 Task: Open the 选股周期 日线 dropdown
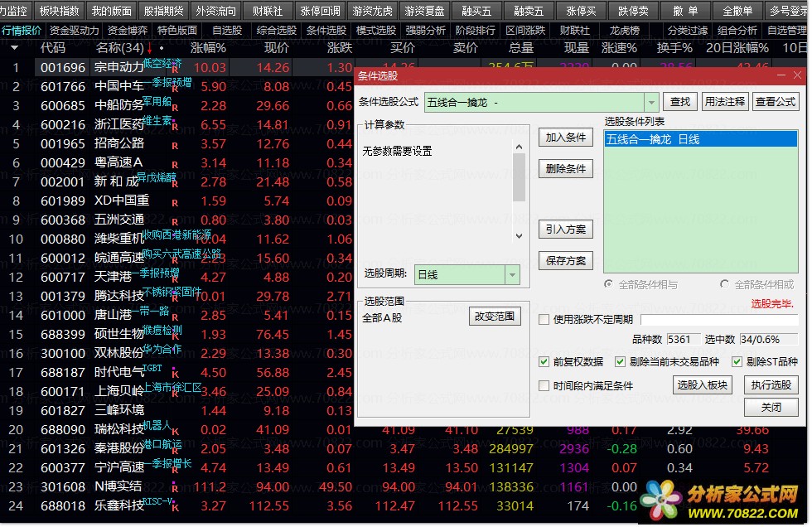pos(512,275)
